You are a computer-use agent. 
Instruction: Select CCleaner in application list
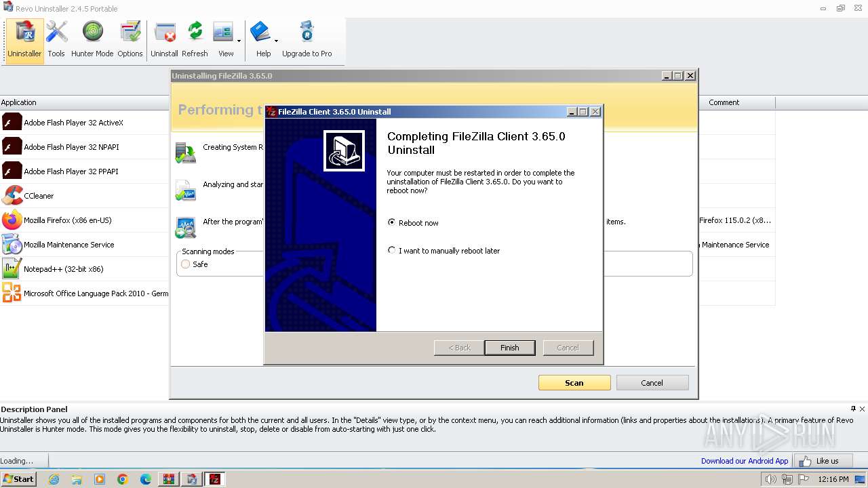point(85,196)
